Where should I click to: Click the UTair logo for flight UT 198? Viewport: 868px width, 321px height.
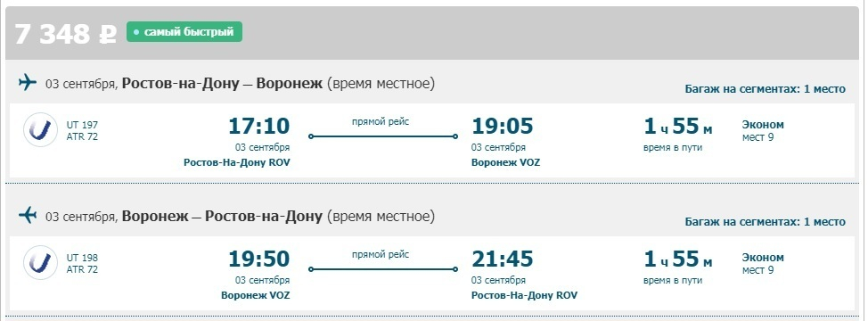point(40,262)
